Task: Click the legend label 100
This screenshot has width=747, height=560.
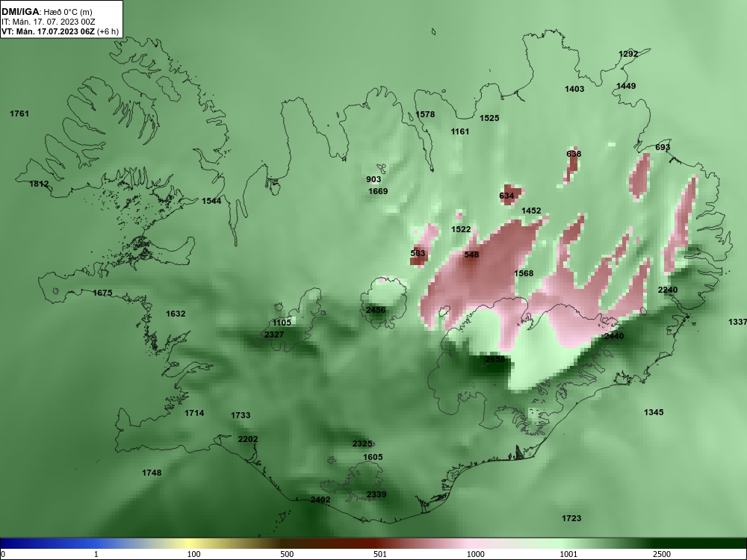Action: (194, 554)
